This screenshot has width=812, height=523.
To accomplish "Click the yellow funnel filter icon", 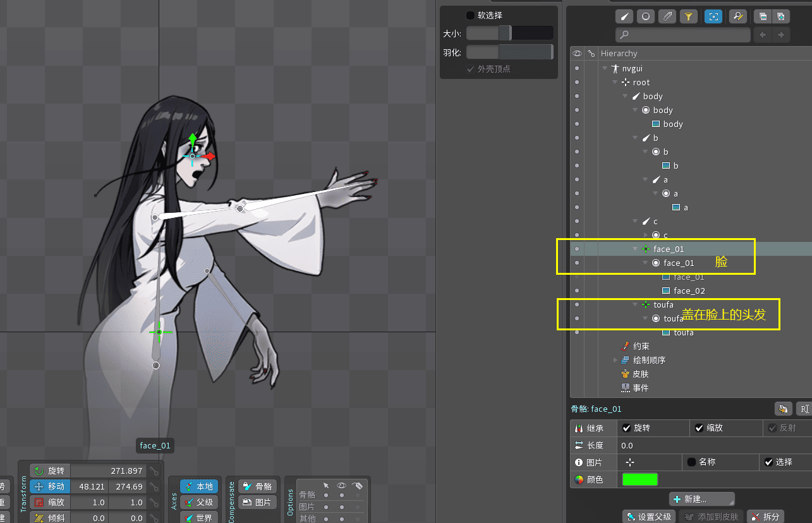I will (688, 16).
